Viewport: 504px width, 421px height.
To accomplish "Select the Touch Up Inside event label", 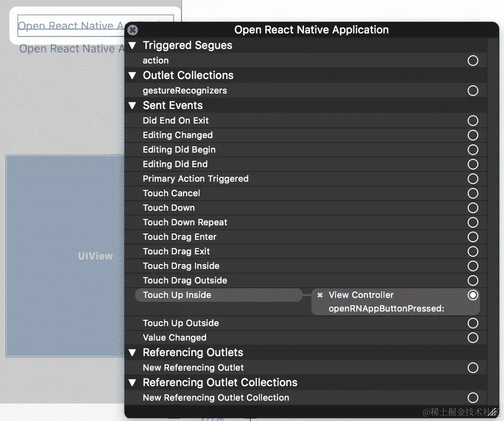I will pyautogui.click(x=177, y=295).
